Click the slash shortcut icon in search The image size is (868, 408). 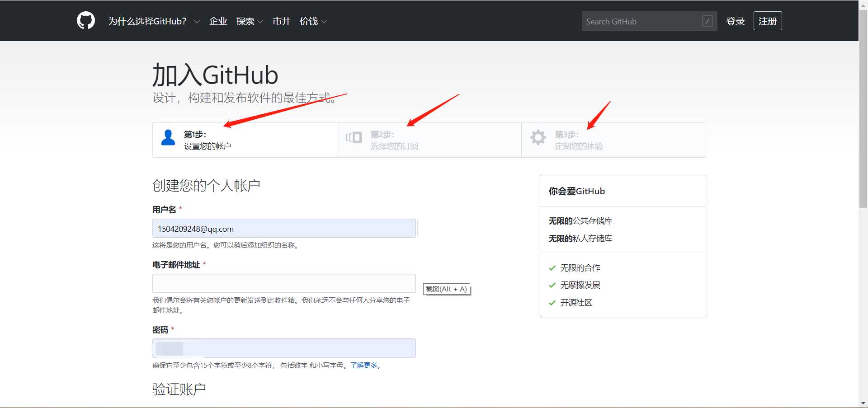point(708,21)
